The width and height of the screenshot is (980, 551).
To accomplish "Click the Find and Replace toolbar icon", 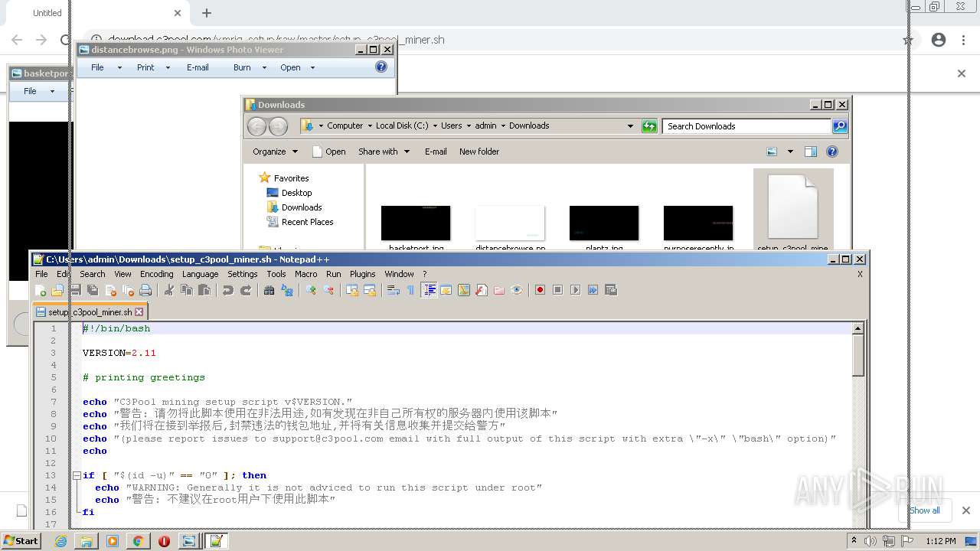I will click(x=287, y=290).
